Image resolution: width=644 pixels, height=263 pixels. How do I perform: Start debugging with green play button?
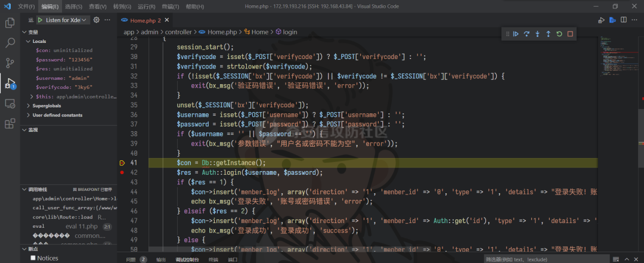(x=41, y=20)
